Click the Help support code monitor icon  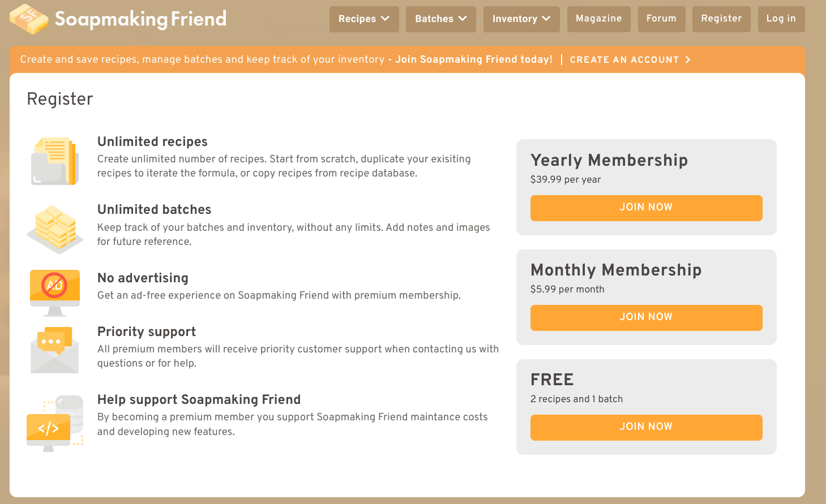click(x=55, y=423)
